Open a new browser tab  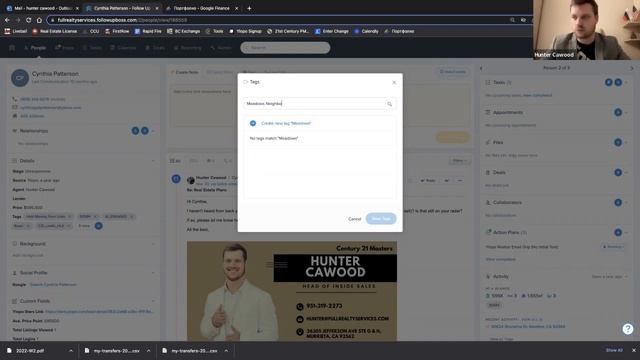249,8
